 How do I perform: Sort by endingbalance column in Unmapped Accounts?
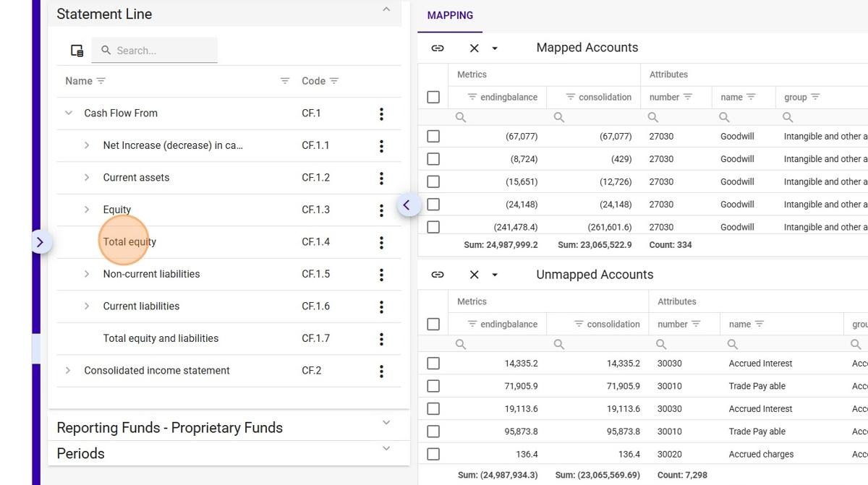coord(509,324)
